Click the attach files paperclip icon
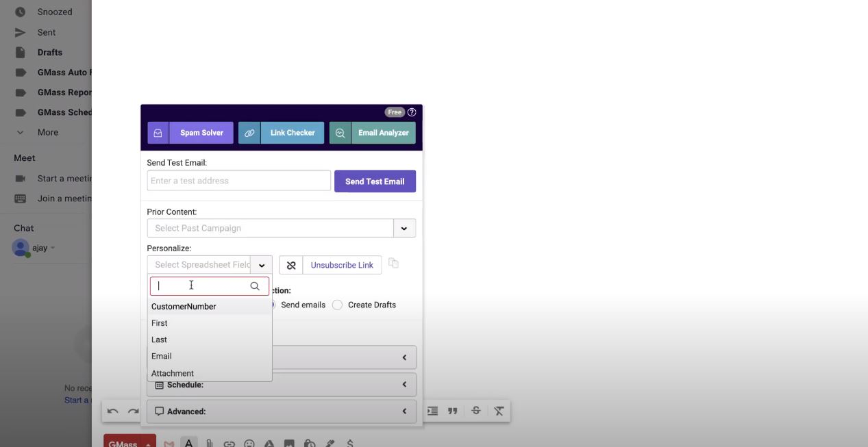Screen dimensions: 868x447 pos(210,444)
